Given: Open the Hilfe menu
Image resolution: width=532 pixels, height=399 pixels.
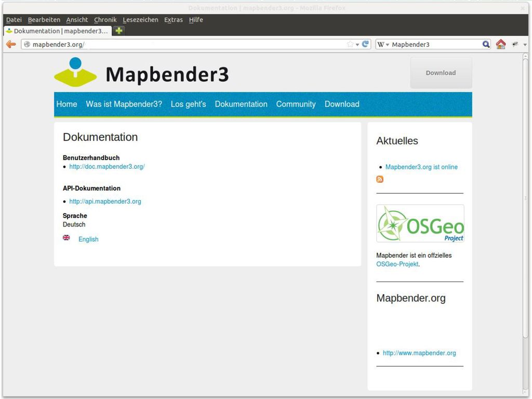Looking at the screenshot, I should [x=196, y=20].
